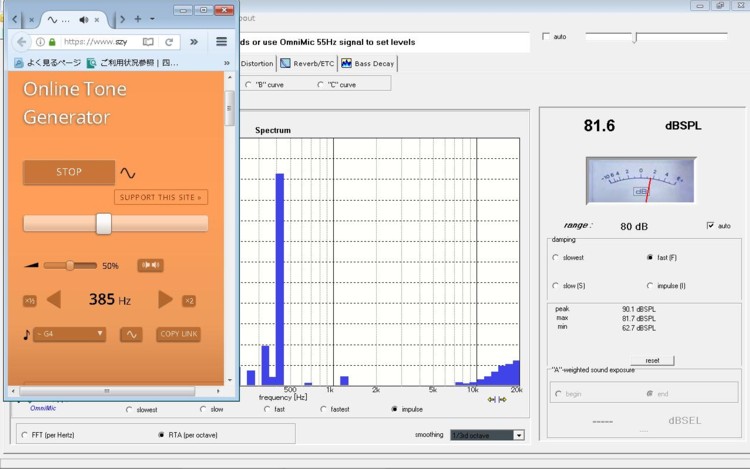Select FFT (per Hertz) mode
Viewport: 750px width, 469px height.
[24, 435]
